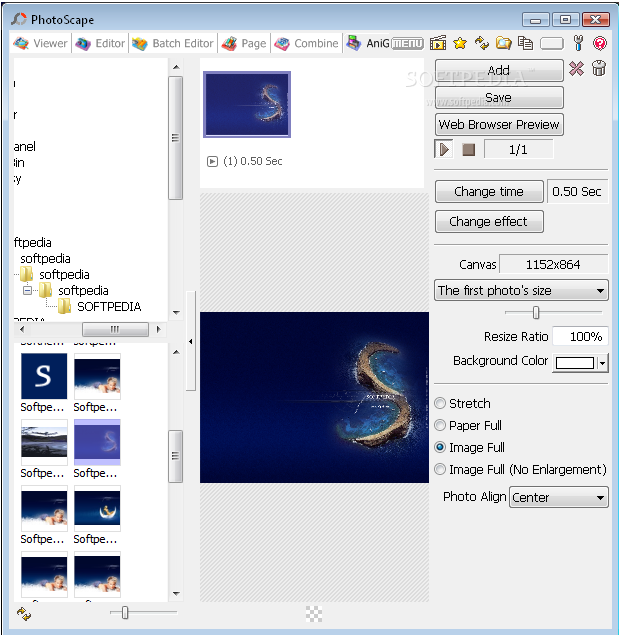Click the folder tree scroll up arrow
Image resolution: width=619 pixels, height=635 pixels.
176,67
